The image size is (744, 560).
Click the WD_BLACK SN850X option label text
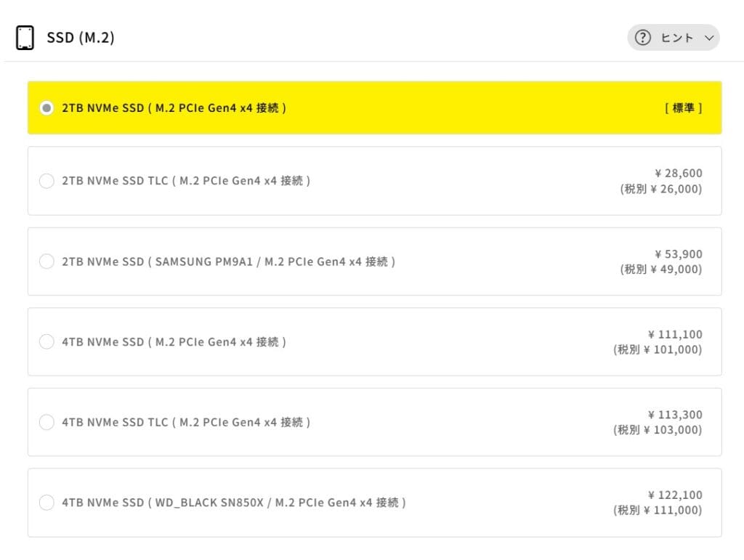click(x=233, y=502)
